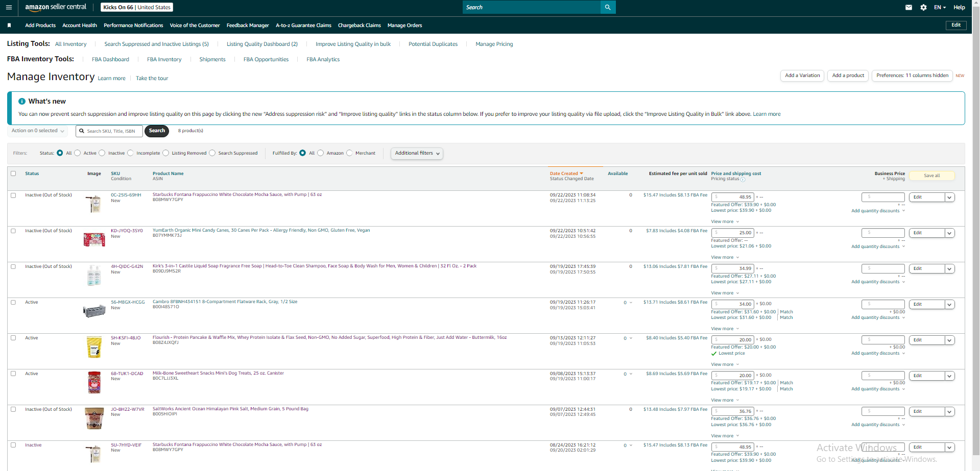Open the SaltWorks Pink Salt product image
Screen dimensions: 980x471
(x=94, y=418)
